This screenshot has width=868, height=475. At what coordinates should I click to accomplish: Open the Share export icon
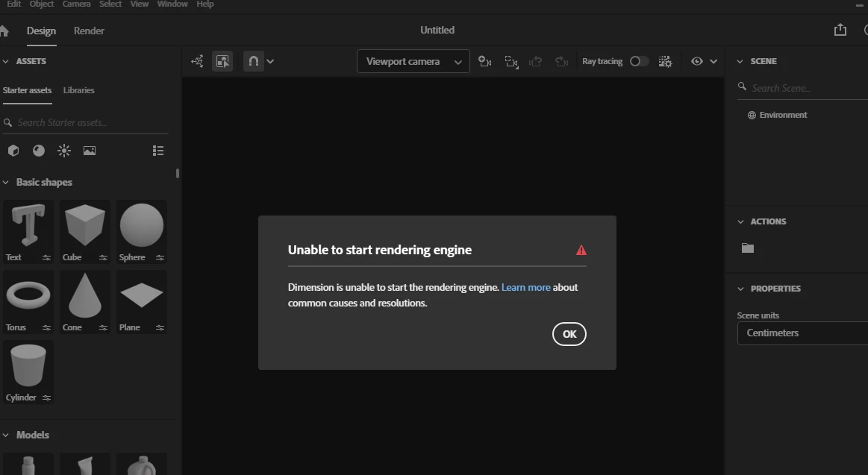(x=840, y=30)
